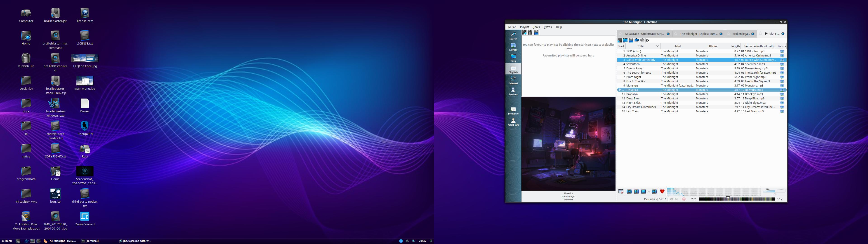Open the Artist info panel

point(513,122)
